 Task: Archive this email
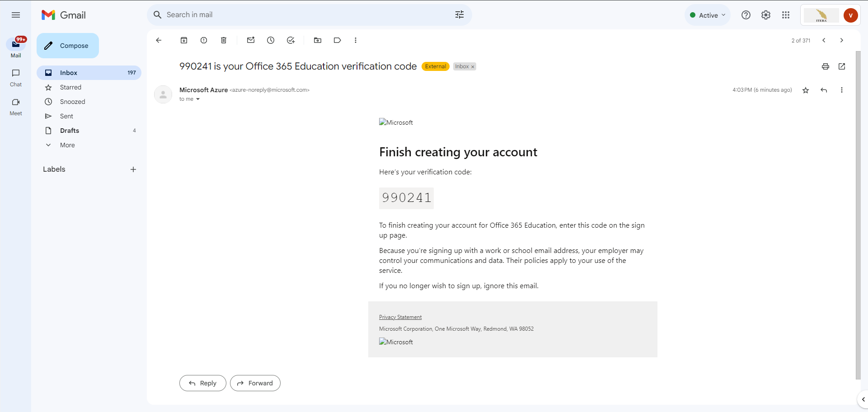tap(184, 40)
